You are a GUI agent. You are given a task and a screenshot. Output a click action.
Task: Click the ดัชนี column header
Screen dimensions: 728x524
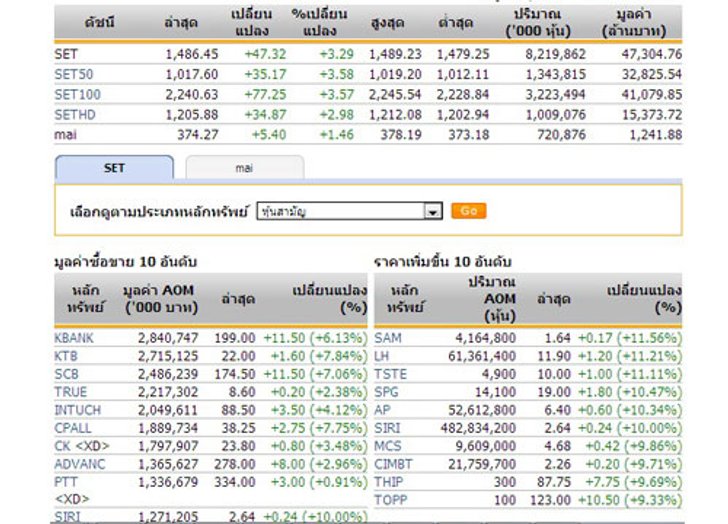[x=99, y=22]
